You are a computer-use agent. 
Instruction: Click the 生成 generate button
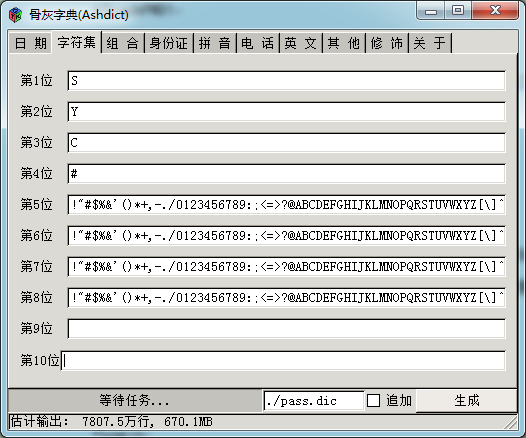click(466, 400)
